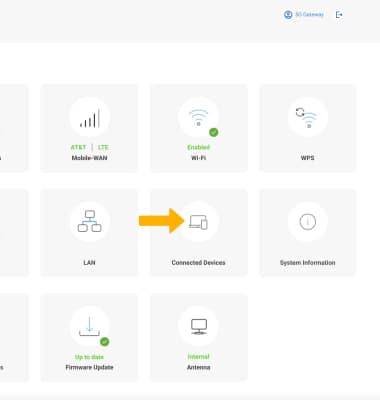The width and height of the screenshot is (380, 400).
Task: Click the green checkmark on Wi-Fi icon
Action: pyautogui.click(x=214, y=132)
